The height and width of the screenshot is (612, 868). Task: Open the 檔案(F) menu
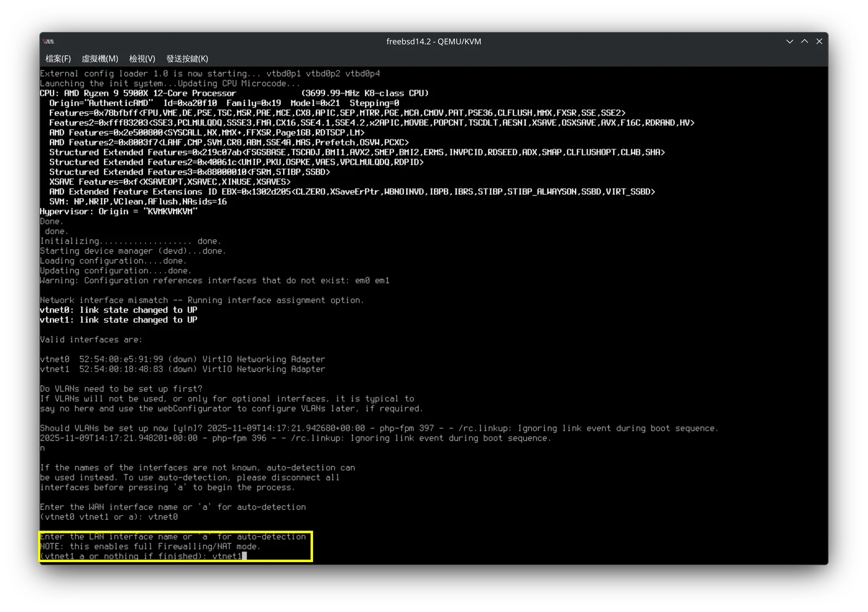58,59
